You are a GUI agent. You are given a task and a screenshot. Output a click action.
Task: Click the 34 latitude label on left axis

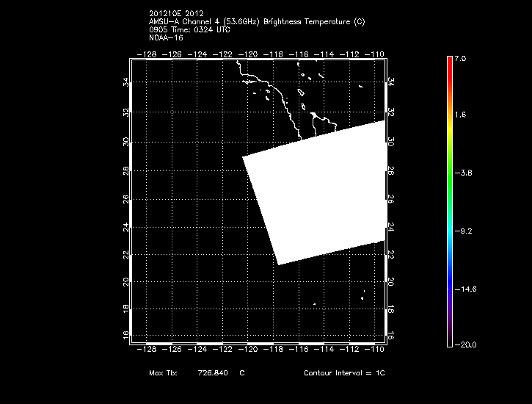click(x=125, y=84)
